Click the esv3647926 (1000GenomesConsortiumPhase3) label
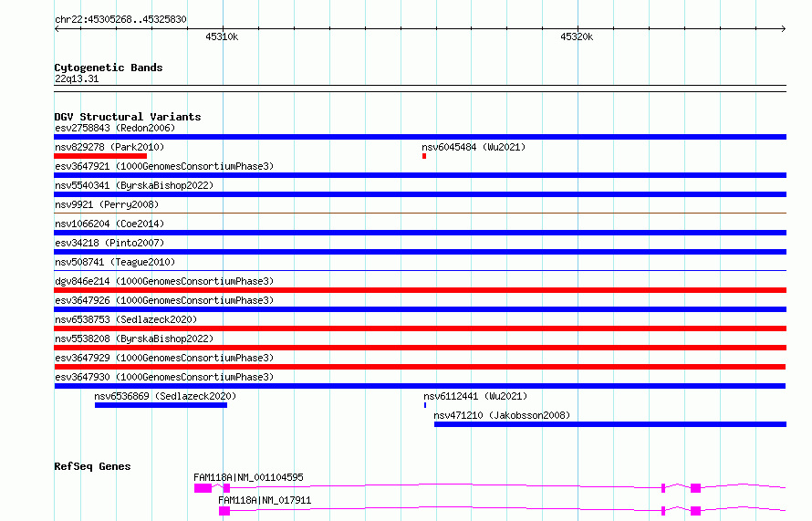 164,300
